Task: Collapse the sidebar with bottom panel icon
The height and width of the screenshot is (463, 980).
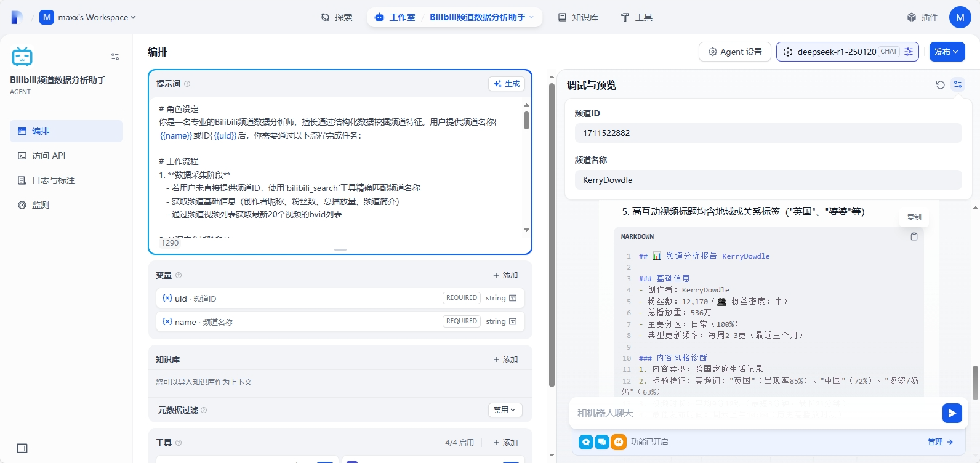Action: (x=22, y=448)
